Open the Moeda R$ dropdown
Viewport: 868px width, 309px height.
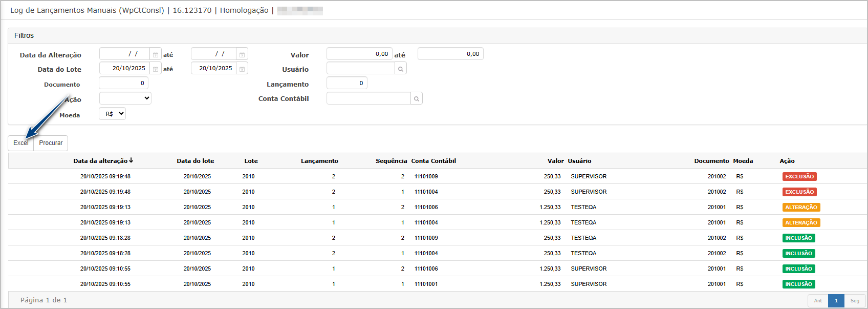(x=113, y=114)
